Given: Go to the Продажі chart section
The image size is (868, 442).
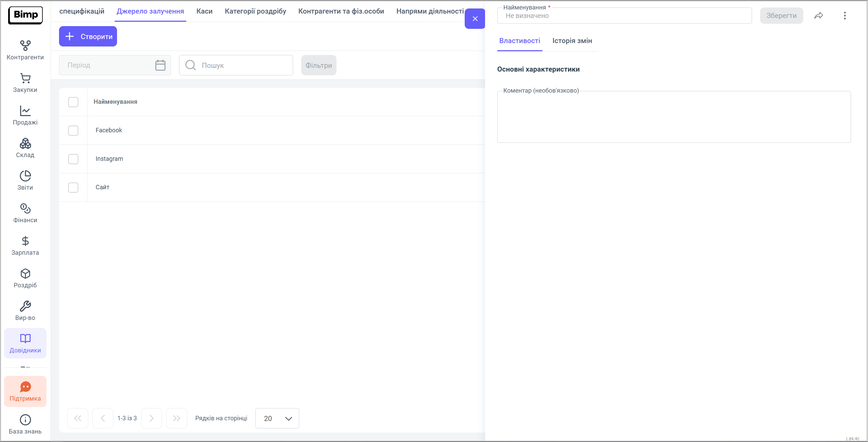Looking at the screenshot, I should 25,115.
